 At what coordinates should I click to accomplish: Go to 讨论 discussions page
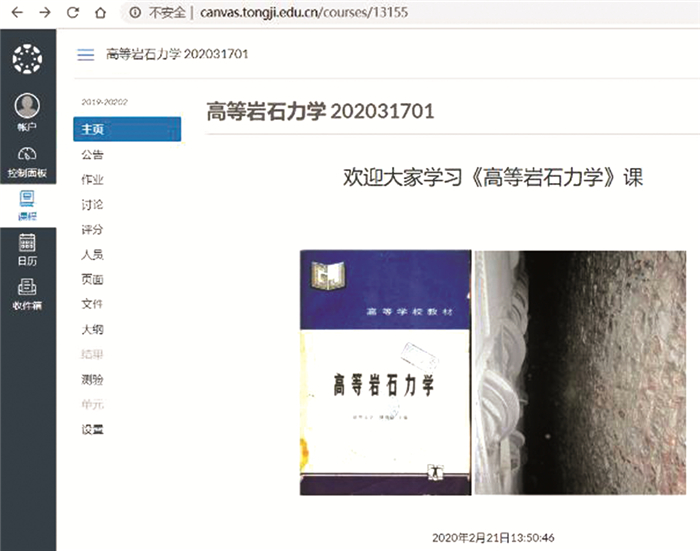coord(92,205)
